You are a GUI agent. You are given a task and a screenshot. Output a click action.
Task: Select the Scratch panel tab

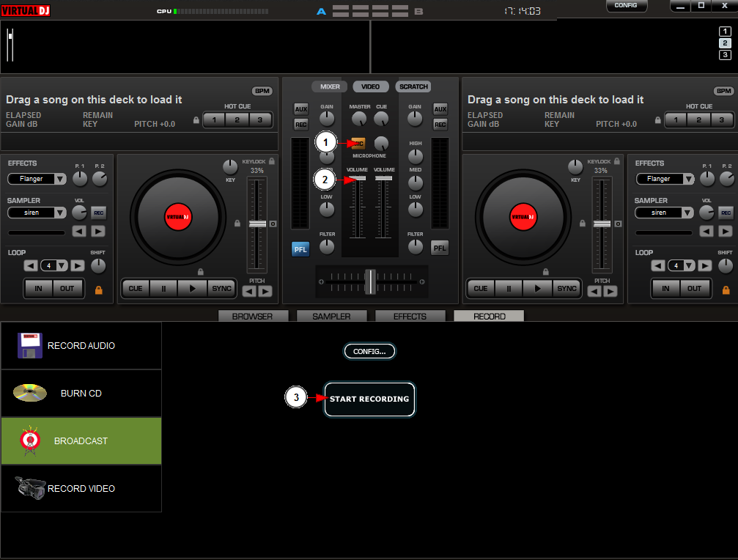coord(413,86)
